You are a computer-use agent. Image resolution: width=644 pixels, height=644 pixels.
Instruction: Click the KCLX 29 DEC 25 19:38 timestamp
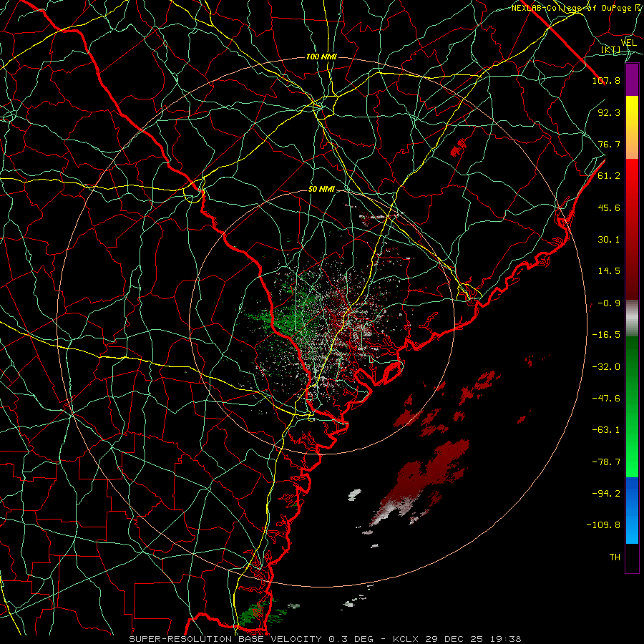[457, 639]
